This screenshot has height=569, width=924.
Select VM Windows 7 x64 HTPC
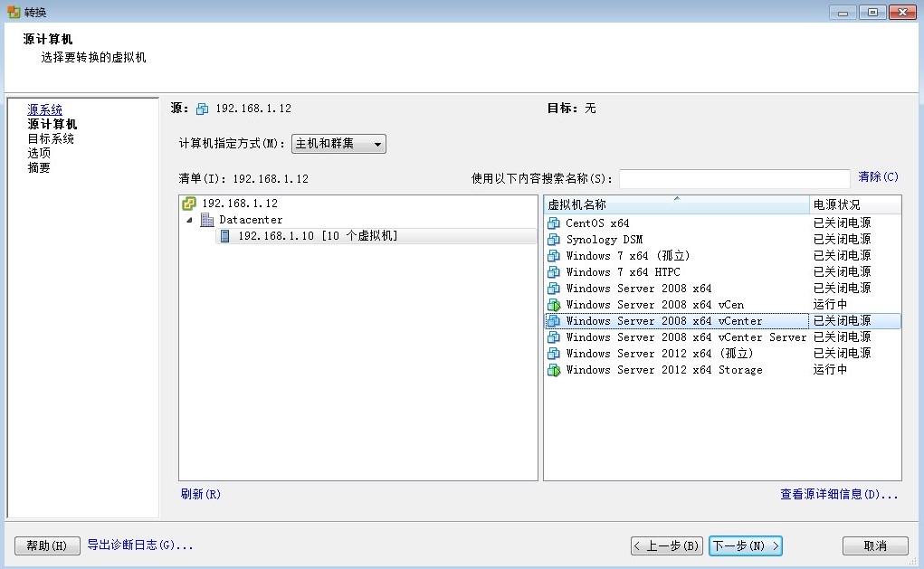click(623, 272)
